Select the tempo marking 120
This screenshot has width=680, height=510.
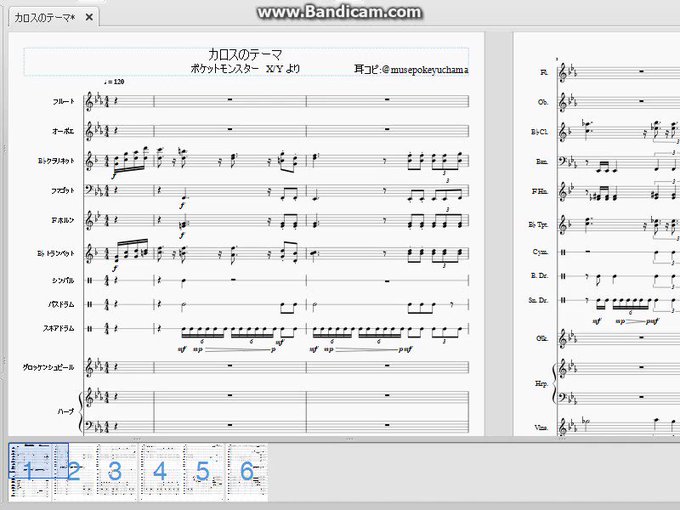coord(114,82)
